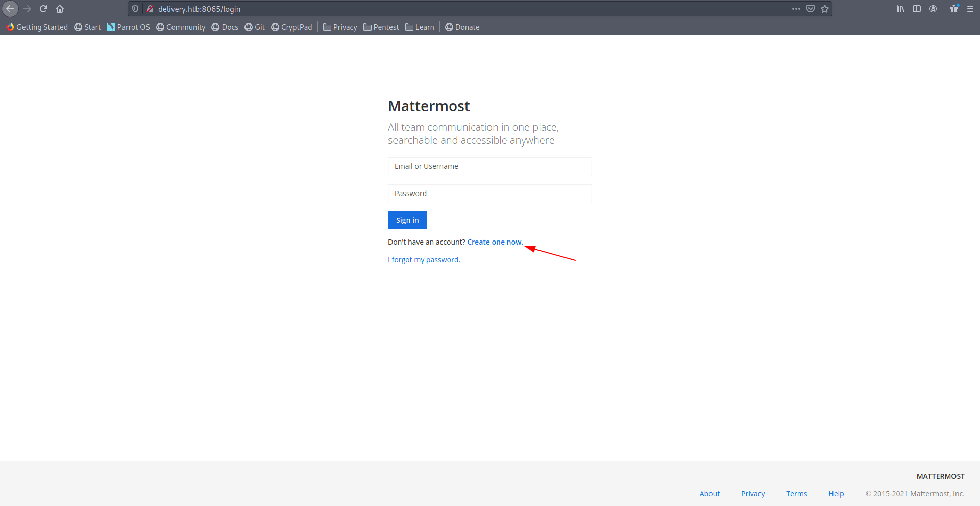The image size is (980, 506).
Task: Reload the page with the refresh icon
Action: tap(43, 9)
